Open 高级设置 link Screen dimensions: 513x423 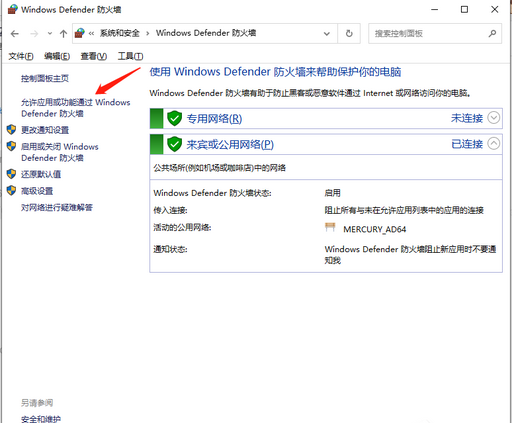(37, 191)
